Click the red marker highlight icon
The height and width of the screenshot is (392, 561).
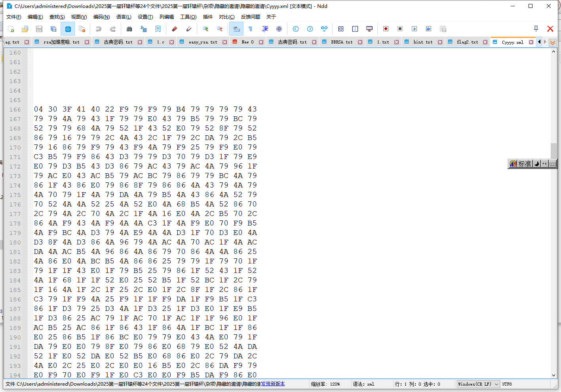click(174, 29)
